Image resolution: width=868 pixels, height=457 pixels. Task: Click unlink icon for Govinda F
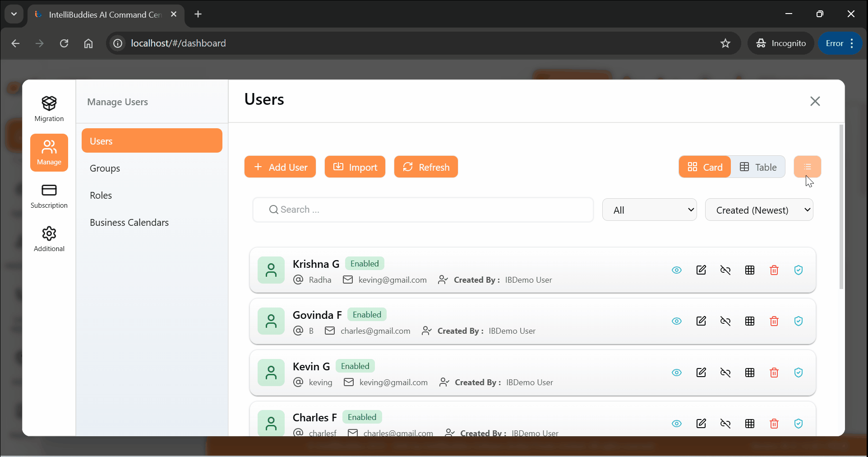click(x=725, y=321)
